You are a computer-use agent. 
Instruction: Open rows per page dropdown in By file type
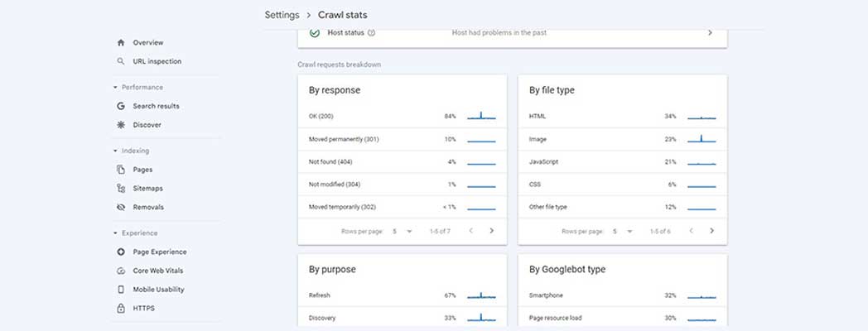(x=622, y=232)
